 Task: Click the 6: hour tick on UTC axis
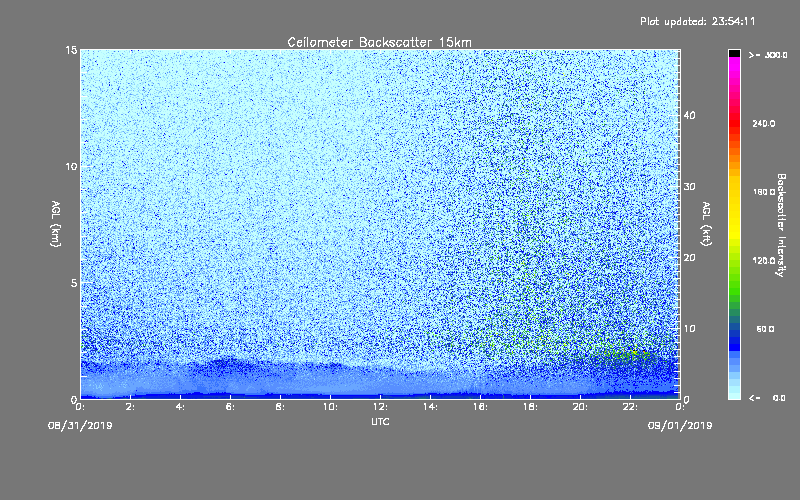230,407
